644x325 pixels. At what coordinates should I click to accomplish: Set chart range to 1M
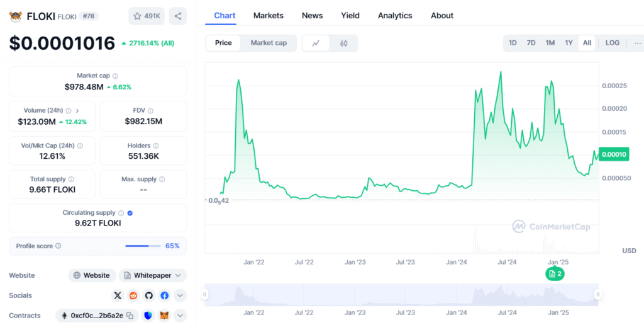tap(550, 43)
